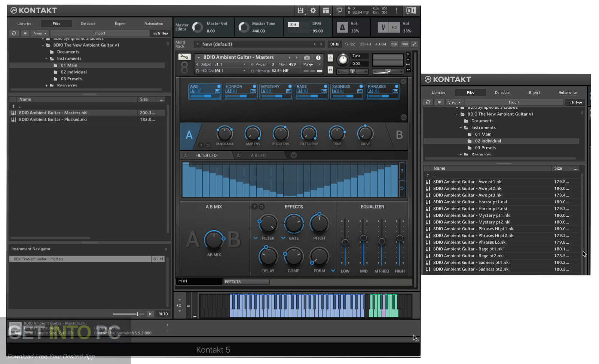Screen dimensions: 599x364
Task: Click reset arrow beside layer A
Action: pyautogui.click(x=208, y=145)
